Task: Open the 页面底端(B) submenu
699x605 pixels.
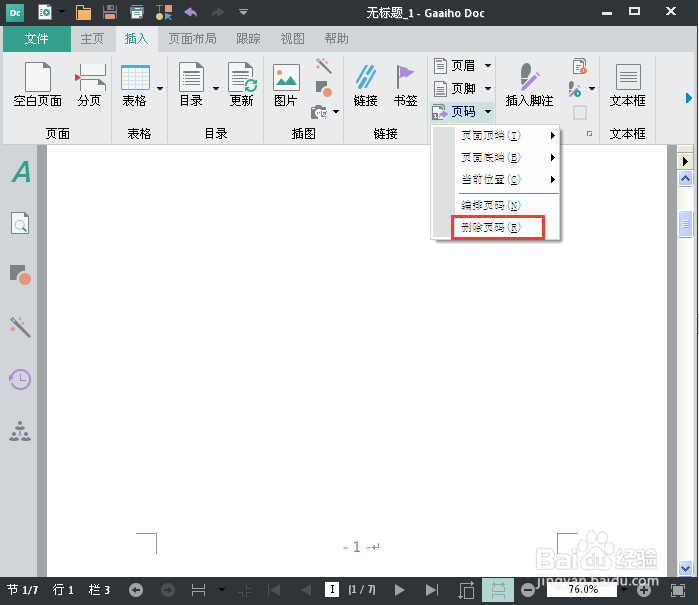Action: coord(508,157)
